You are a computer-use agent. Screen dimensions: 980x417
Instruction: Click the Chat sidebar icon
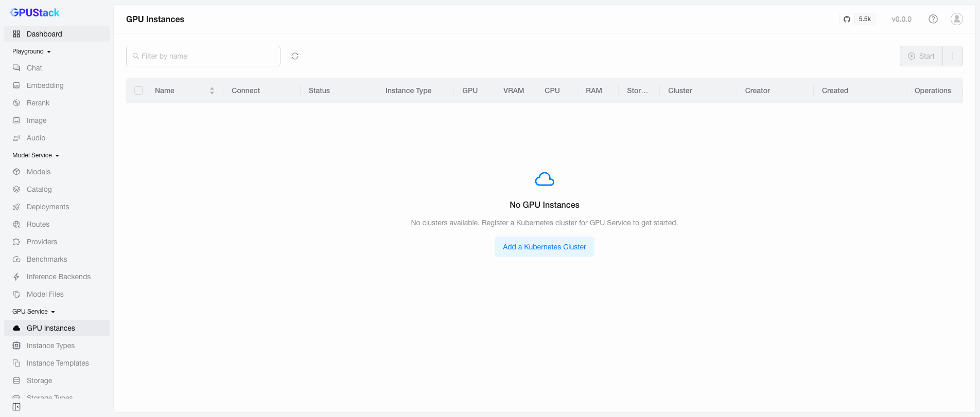point(16,68)
